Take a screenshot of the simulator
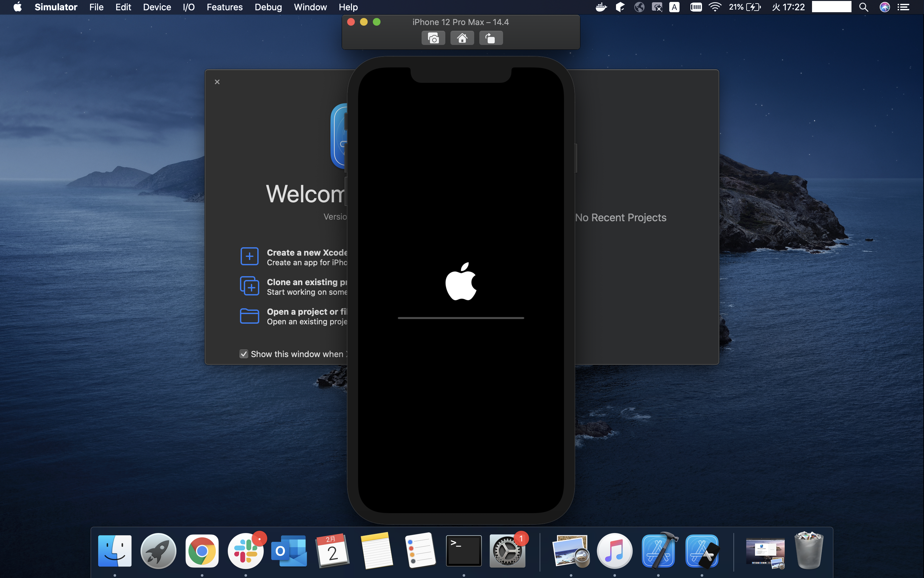 (x=433, y=38)
